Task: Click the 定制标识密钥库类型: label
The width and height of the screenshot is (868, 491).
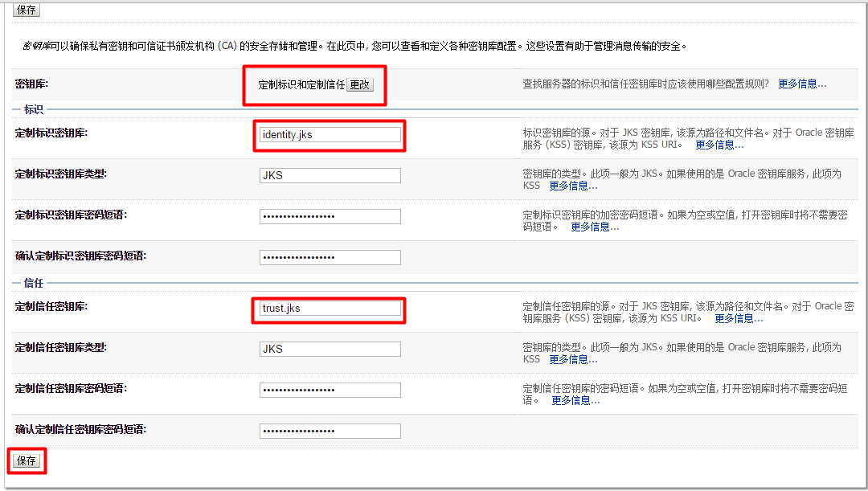Action: pos(61,174)
